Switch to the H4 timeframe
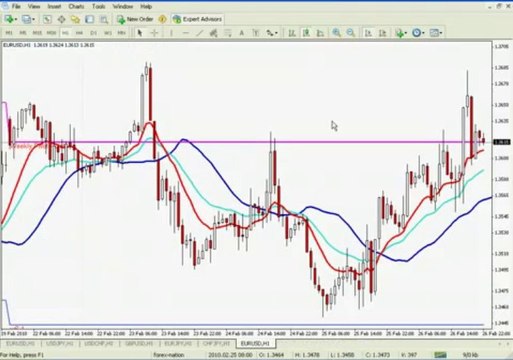This screenshot has width=513, height=360. 79,33
